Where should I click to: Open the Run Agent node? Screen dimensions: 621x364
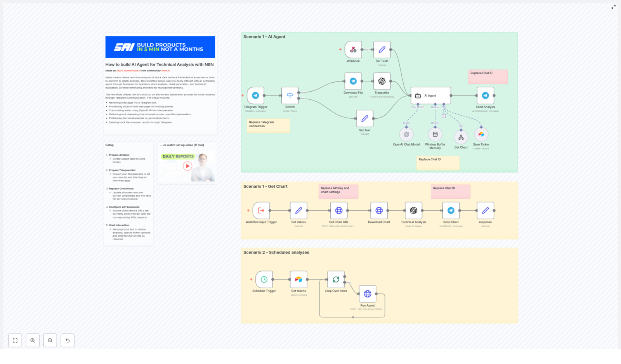(x=367, y=294)
